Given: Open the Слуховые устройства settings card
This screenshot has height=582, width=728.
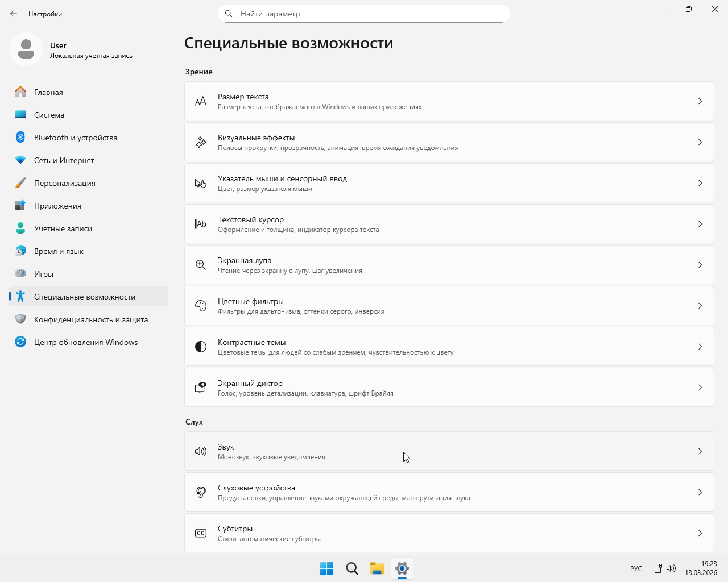Looking at the screenshot, I should tap(449, 492).
